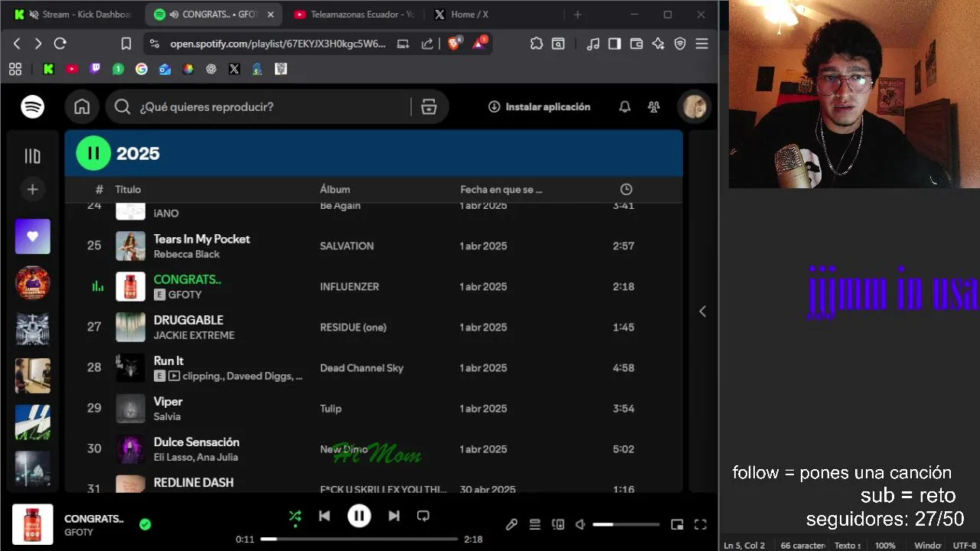Open the YouTube bookmark in the bookmarks bar
Image resolution: width=980 pixels, height=551 pixels.
(x=72, y=69)
